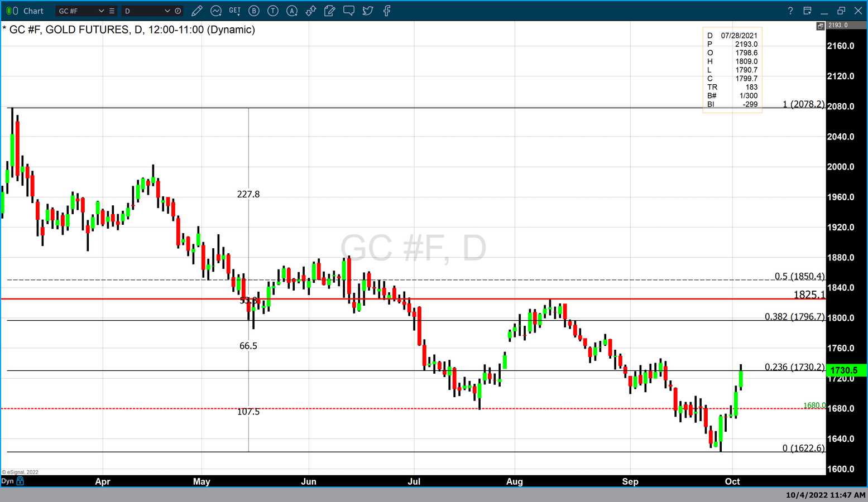Toggle the price scale overlay button
Image resolution: width=868 pixels, height=502 pixels.
coord(820,26)
